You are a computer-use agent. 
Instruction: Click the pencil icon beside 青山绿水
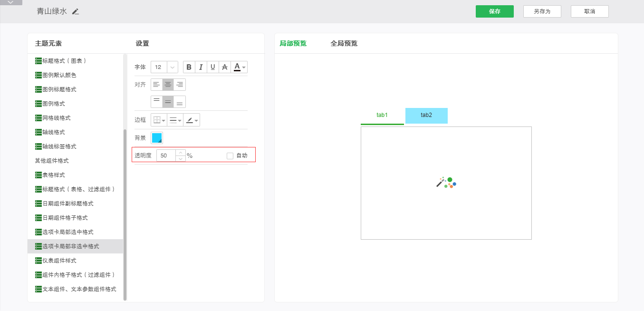click(x=76, y=11)
